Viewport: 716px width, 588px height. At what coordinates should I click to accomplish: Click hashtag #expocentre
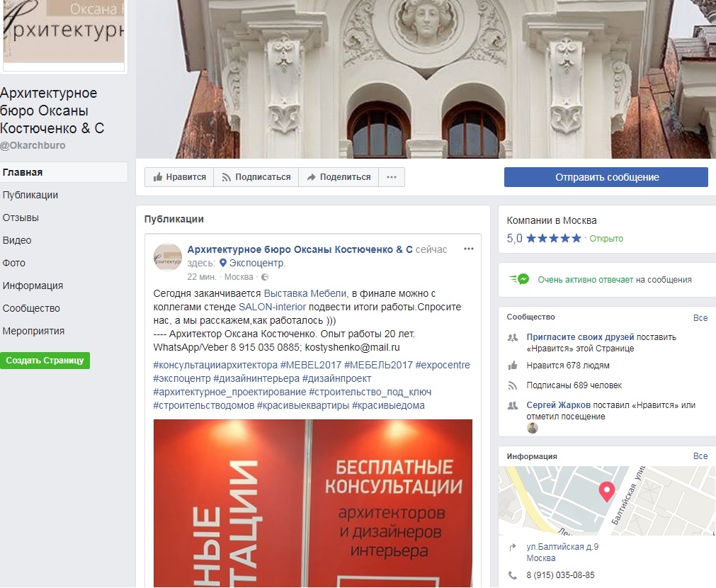point(443,365)
